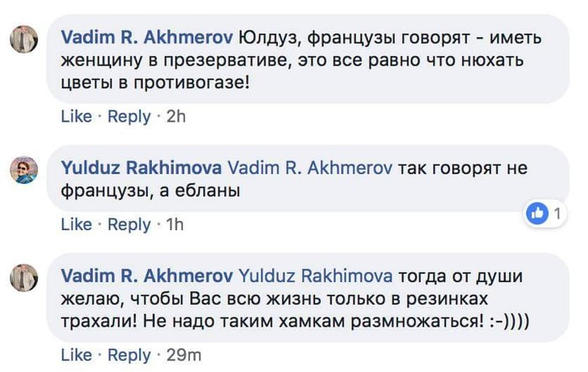Click Vadim's avatar beside the 2h-old comment

point(24,39)
